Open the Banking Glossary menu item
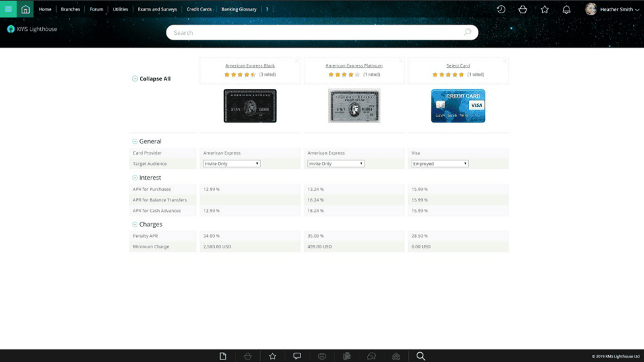644x362 pixels. tap(238, 9)
